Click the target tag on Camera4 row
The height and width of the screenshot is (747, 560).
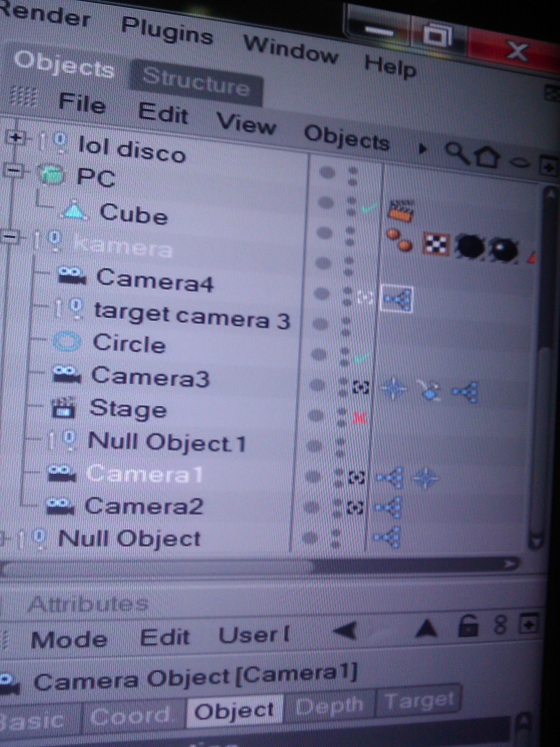(365, 298)
